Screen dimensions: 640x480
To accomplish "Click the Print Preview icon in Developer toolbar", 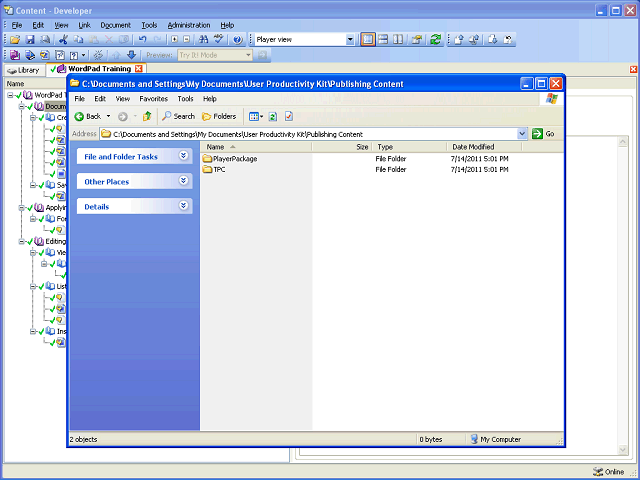I will click(x=45, y=40).
